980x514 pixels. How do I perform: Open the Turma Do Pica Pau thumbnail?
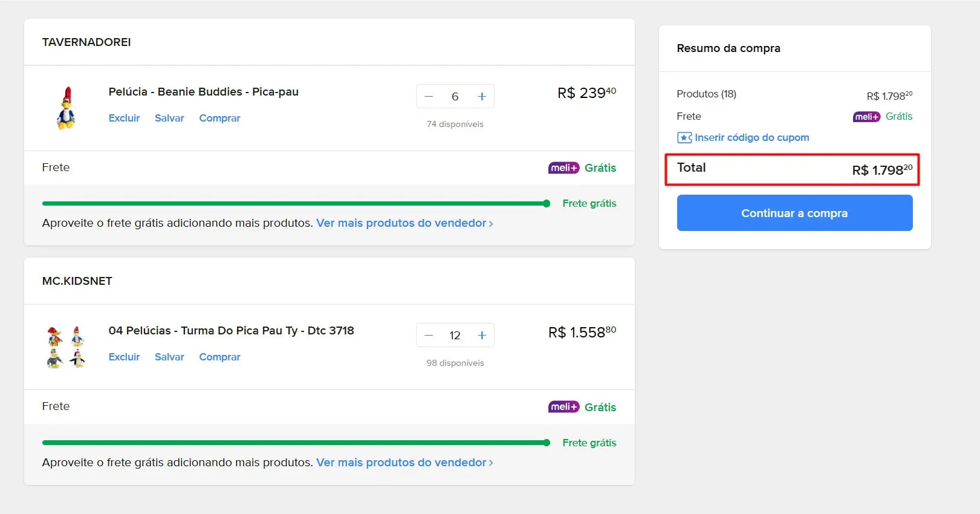[x=66, y=347]
